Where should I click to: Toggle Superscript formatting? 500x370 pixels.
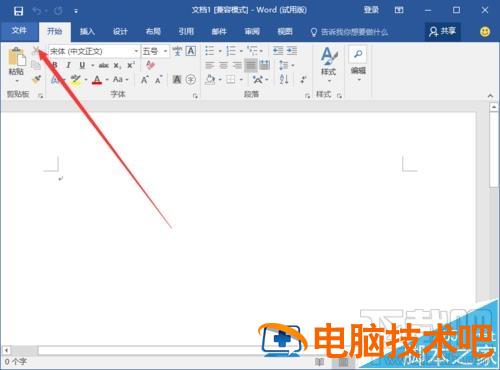[x=131, y=65]
